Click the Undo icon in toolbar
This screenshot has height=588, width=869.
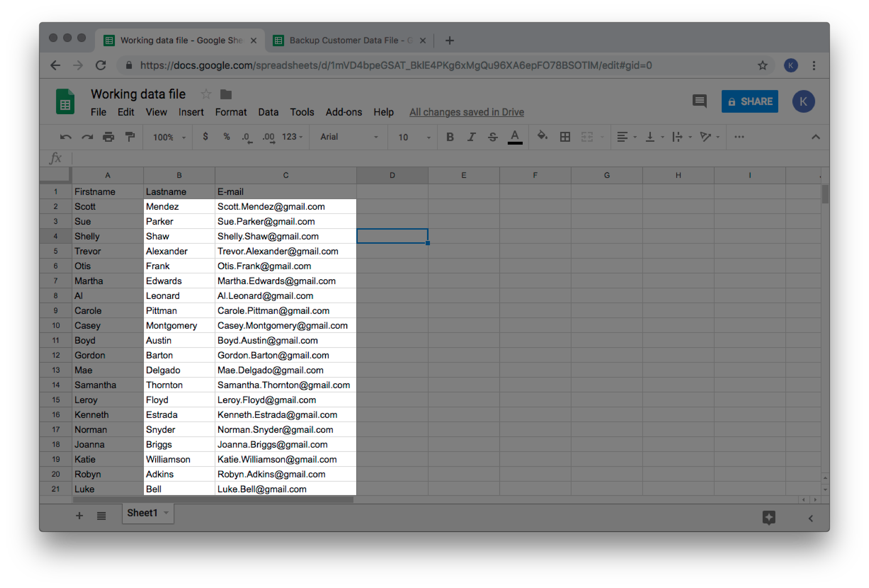pos(65,137)
